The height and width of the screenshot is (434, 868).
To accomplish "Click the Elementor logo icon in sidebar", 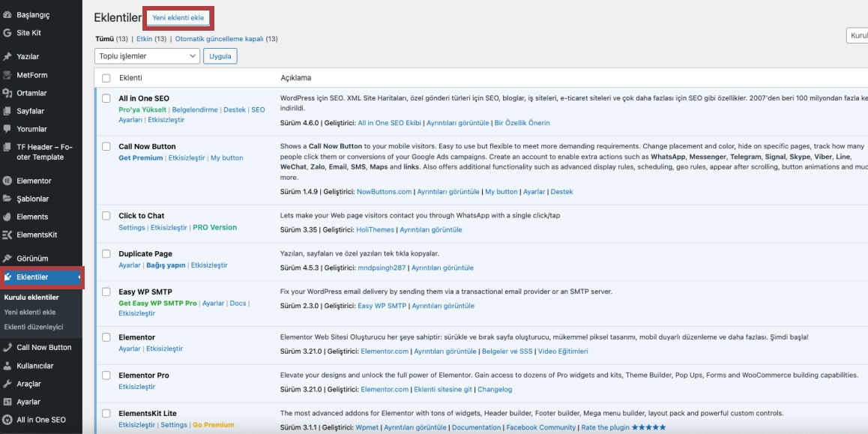I will (x=7, y=181).
